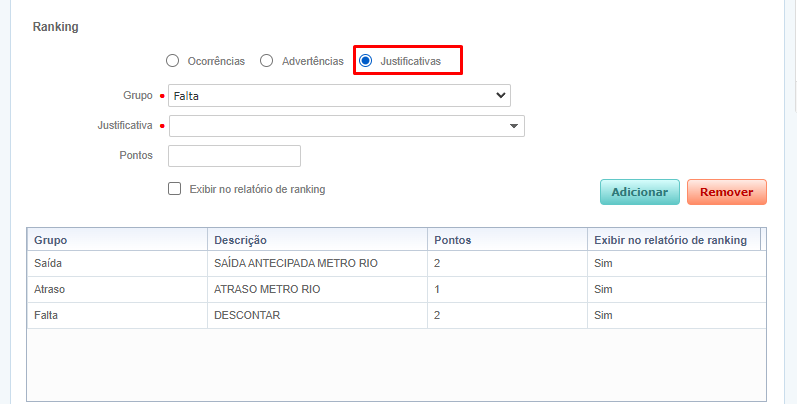
Task: Sort by the Grupo column header
Action: pyautogui.click(x=50, y=240)
